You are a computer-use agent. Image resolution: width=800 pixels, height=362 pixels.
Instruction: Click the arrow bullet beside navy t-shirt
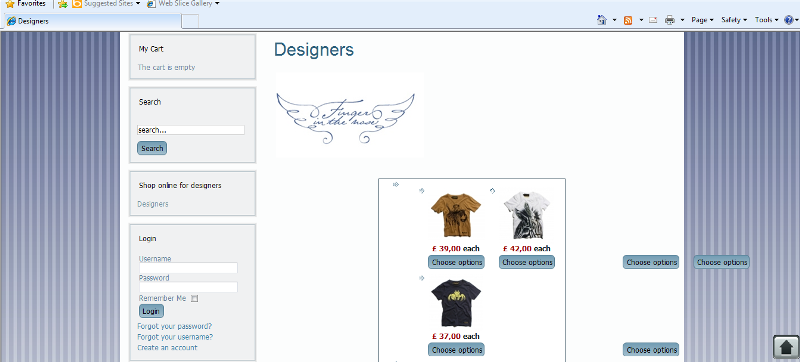(421, 278)
